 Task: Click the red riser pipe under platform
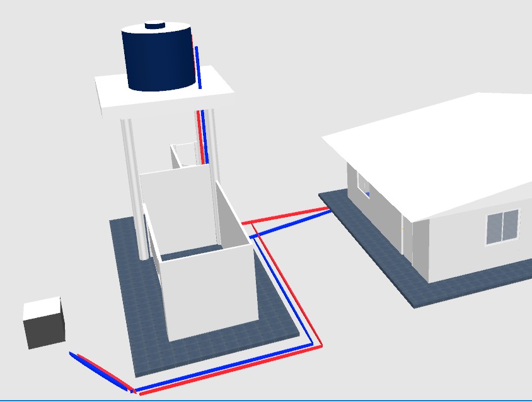pos(201,136)
